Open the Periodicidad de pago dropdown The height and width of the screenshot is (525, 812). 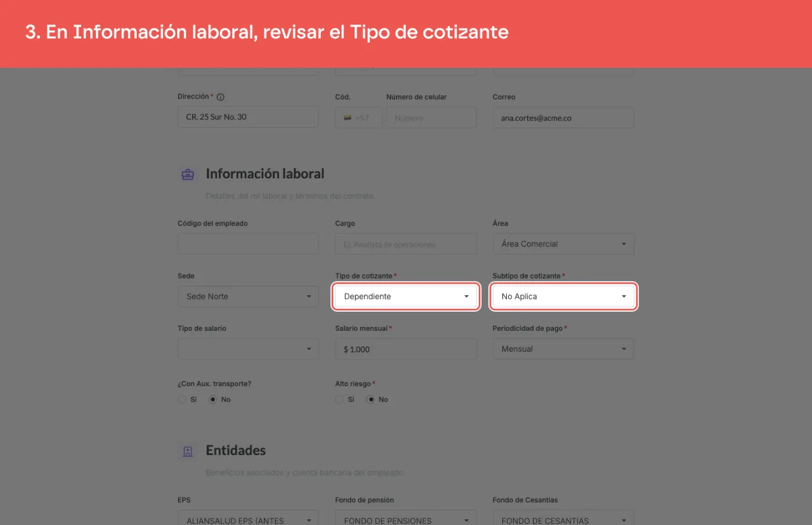tap(563, 349)
